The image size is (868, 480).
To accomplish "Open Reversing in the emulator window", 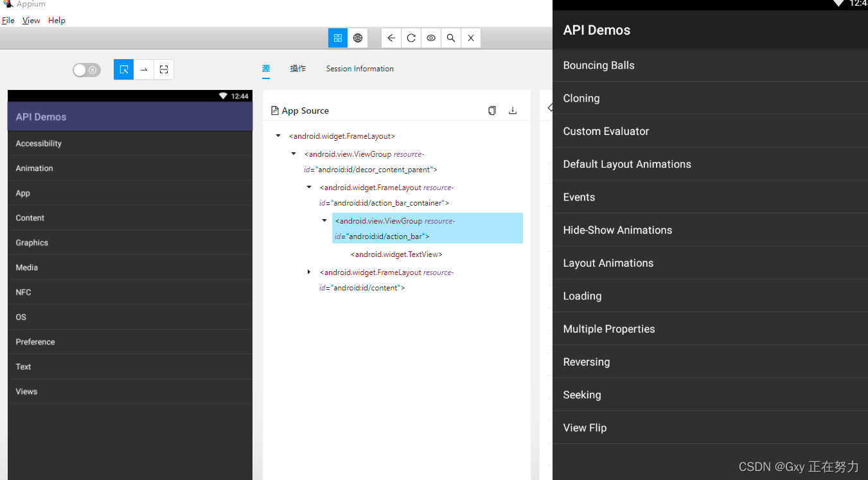I will 710,362.
